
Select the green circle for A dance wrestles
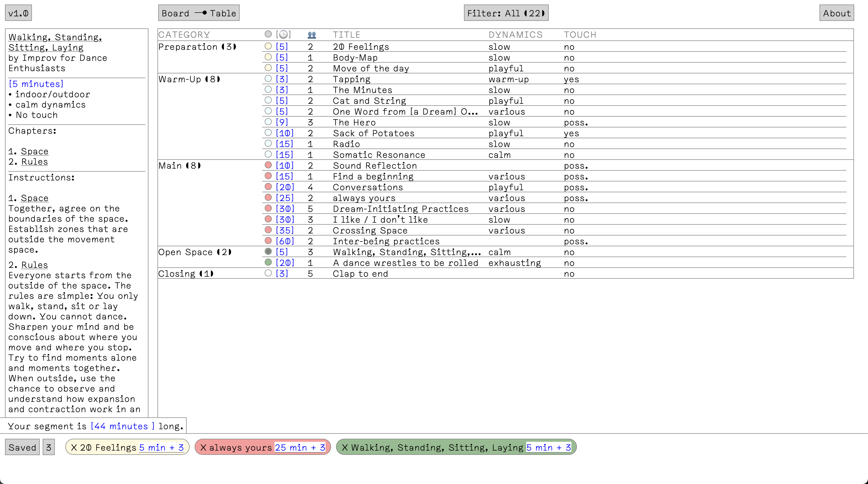click(268, 262)
